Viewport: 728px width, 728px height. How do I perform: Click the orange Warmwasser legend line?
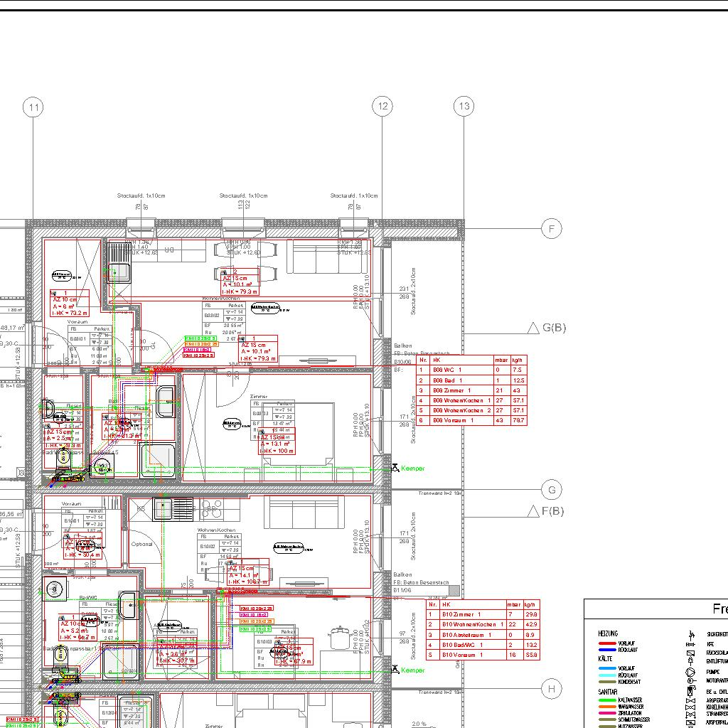click(x=607, y=707)
